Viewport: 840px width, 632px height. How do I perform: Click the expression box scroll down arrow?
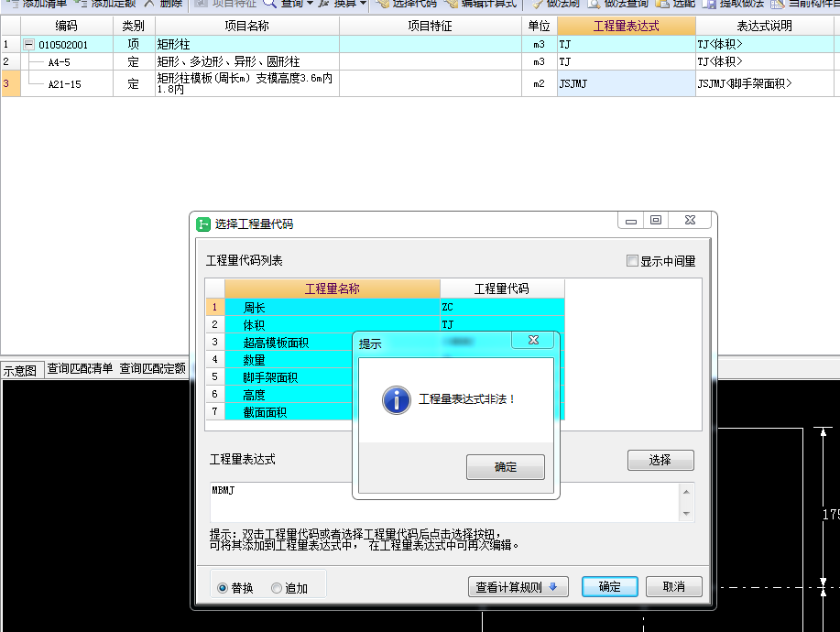pos(686,514)
